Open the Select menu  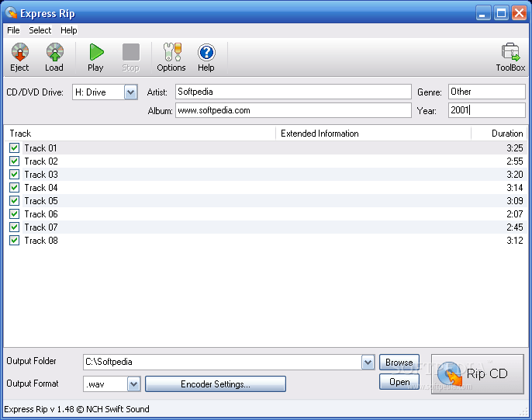(x=40, y=30)
